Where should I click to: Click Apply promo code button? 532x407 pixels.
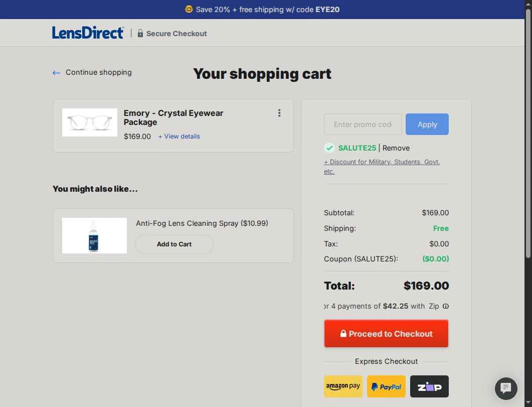[427, 124]
